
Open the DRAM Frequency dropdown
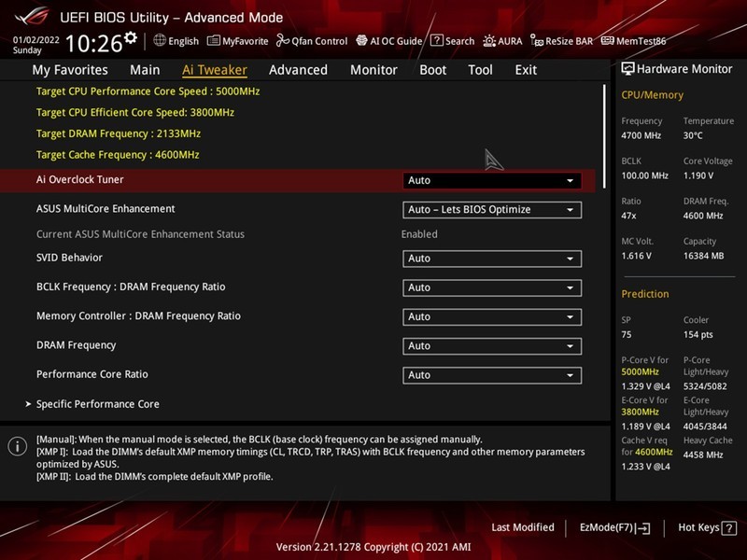pyautogui.click(x=492, y=346)
